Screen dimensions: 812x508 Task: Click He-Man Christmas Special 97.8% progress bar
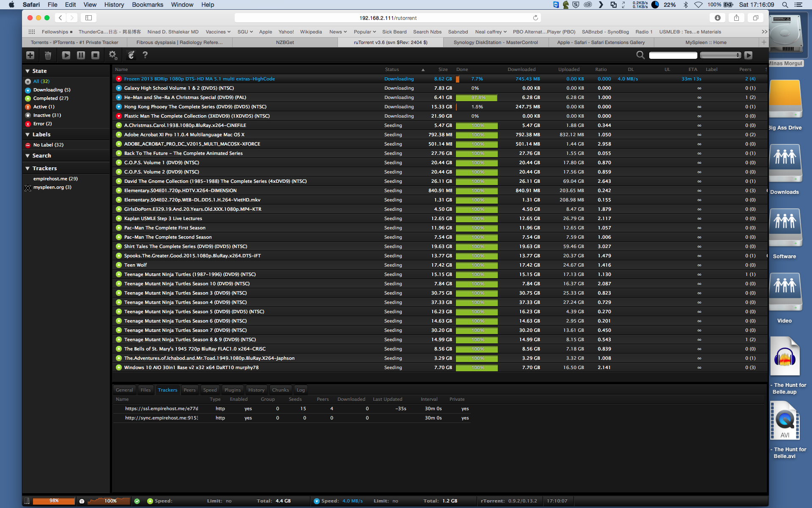point(477,97)
